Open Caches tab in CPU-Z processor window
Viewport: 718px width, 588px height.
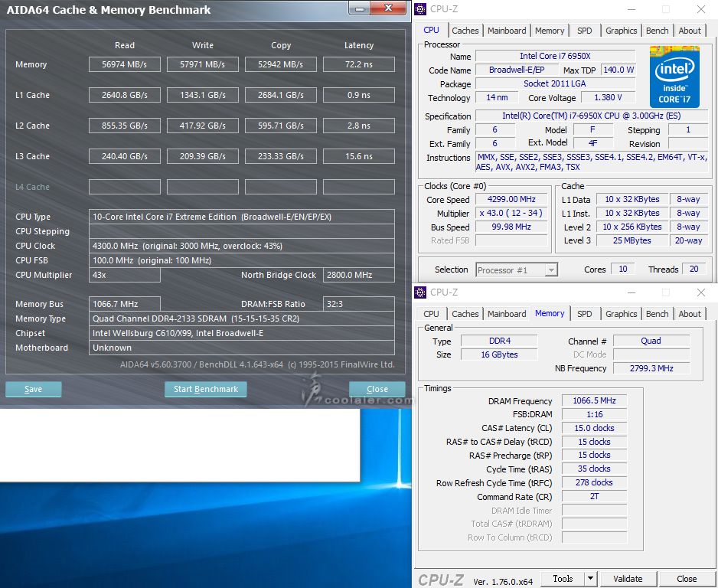pyautogui.click(x=465, y=31)
